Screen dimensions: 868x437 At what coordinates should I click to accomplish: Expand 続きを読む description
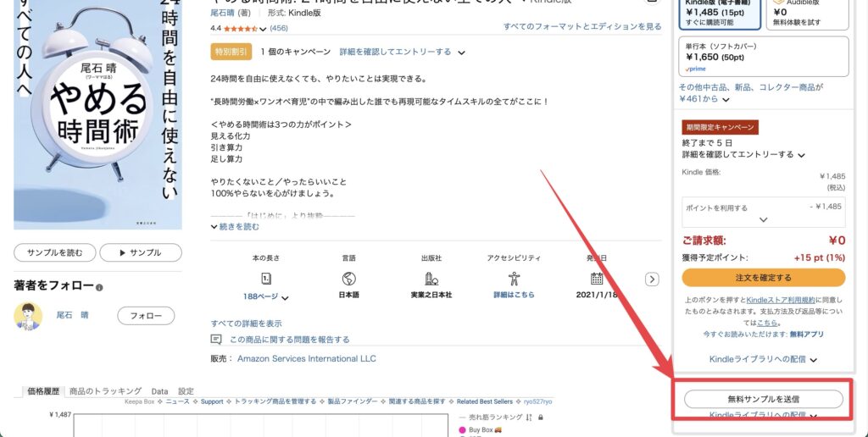tap(236, 227)
